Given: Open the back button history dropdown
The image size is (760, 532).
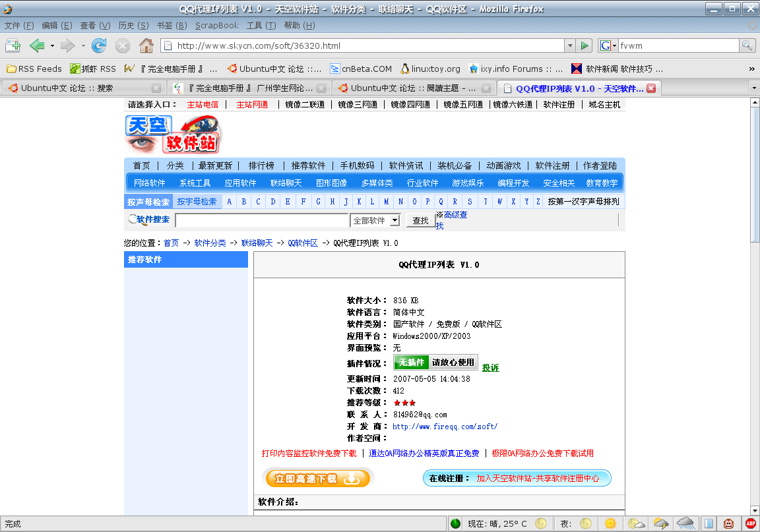Looking at the screenshot, I should pos(52,45).
